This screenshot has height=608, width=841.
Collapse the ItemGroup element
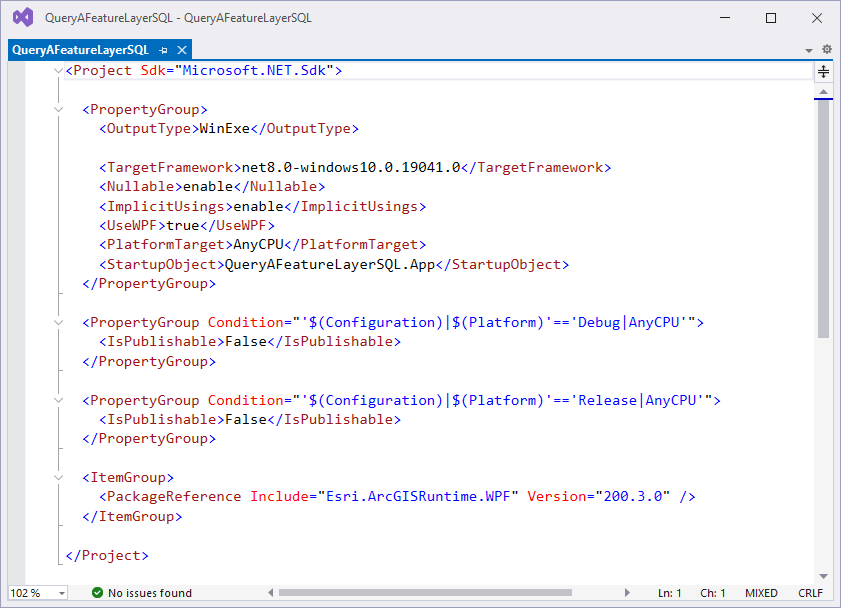[58, 477]
